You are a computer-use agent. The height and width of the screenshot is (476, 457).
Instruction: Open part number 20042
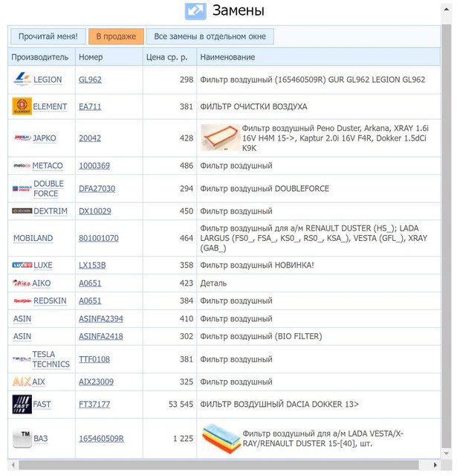pos(90,138)
